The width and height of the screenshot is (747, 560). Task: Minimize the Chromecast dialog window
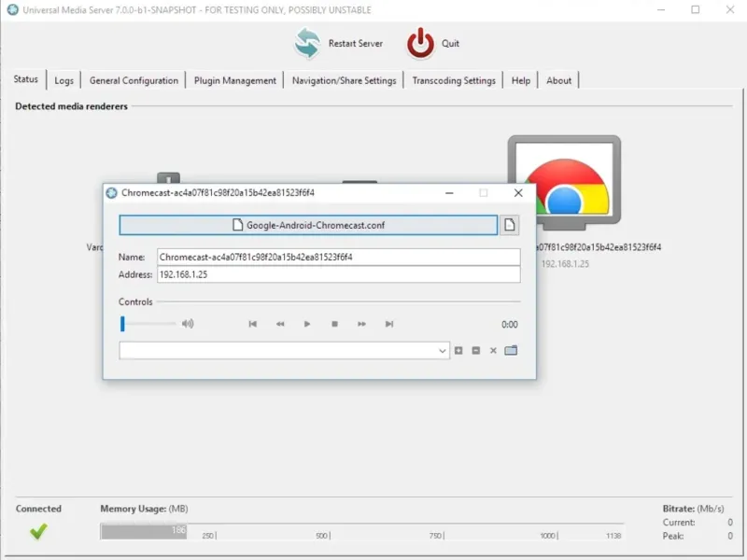coord(449,193)
